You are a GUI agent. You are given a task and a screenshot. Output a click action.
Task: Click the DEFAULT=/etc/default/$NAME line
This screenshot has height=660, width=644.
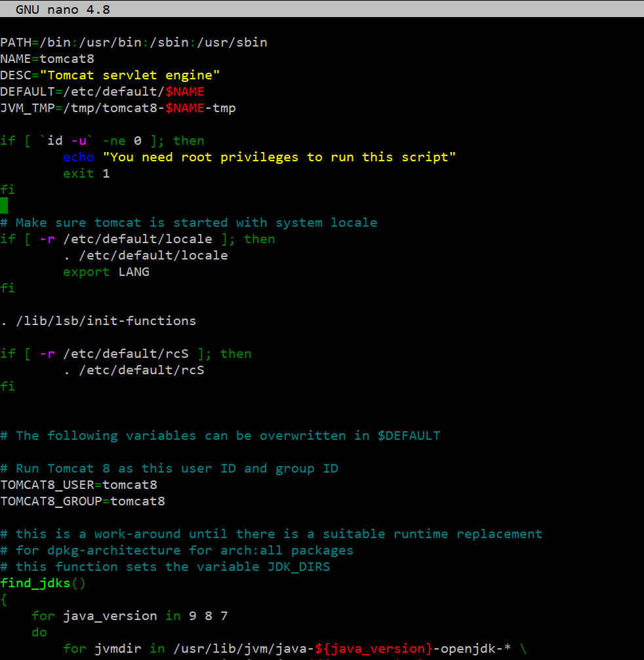pyautogui.click(x=102, y=92)
